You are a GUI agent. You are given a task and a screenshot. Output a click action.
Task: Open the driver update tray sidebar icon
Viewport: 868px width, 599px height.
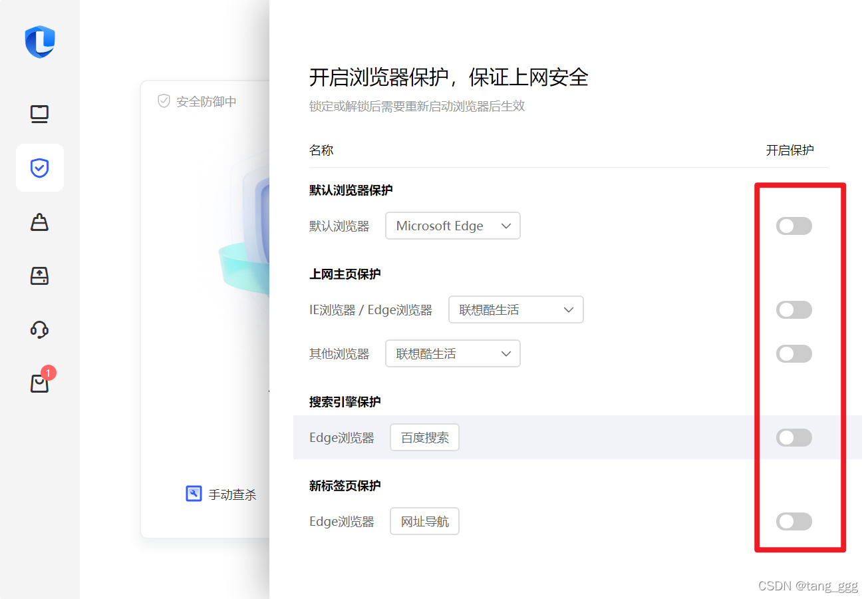click(40, 276)
